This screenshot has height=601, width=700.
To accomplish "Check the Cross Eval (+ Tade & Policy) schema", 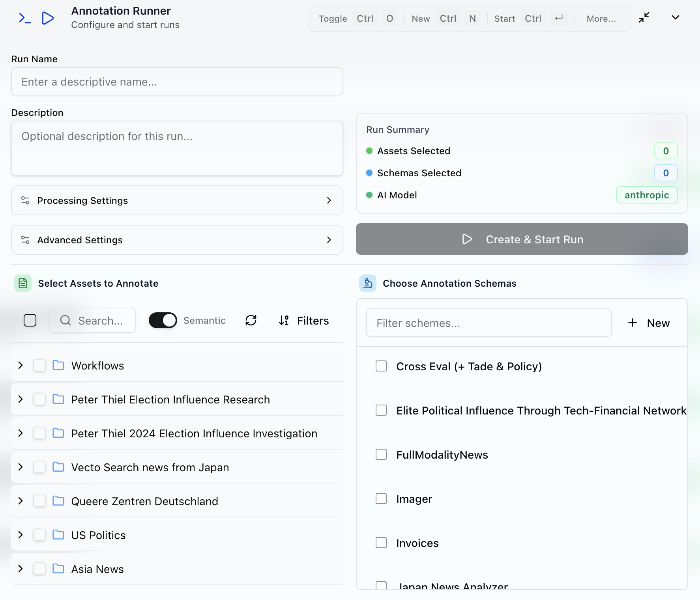I will pyautogui.click(x=381, y=366).
